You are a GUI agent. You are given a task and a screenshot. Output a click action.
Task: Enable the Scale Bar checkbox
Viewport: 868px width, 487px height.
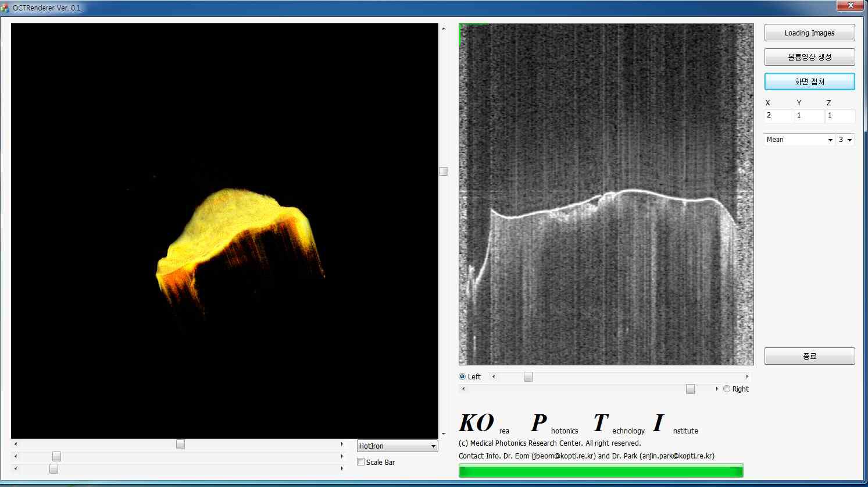pyautogui.click(x=361, y=462)
